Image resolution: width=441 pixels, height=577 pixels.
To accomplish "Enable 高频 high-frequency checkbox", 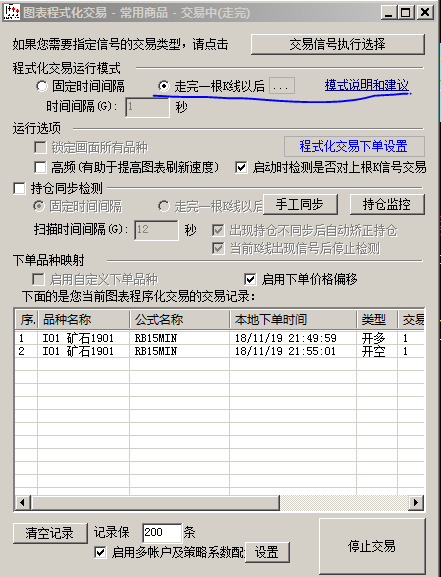I will pyautogui.click(x=39, y=167).
